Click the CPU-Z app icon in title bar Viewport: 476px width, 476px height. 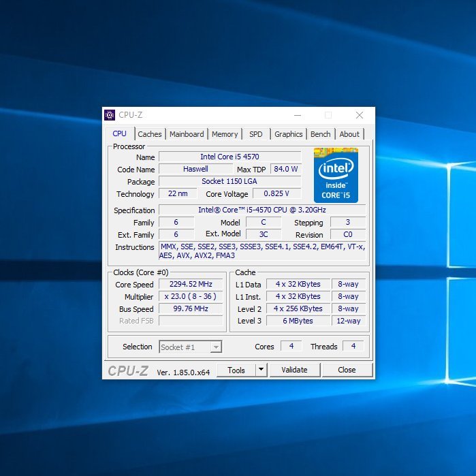point(110,115)
